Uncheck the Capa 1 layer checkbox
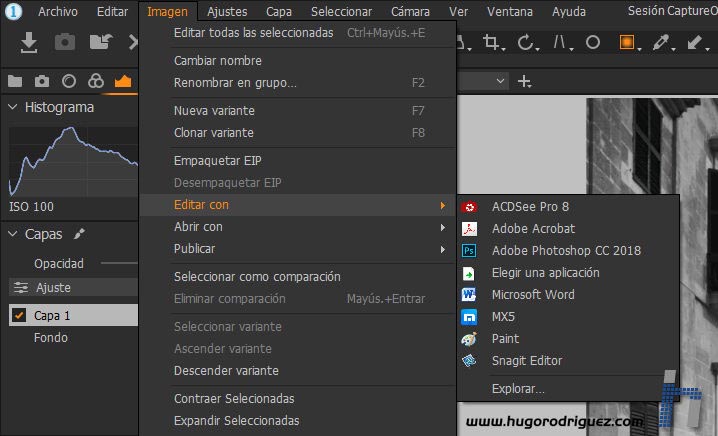Image resolution: width=718 pixels, height=436 pixels. pos(19,315)
